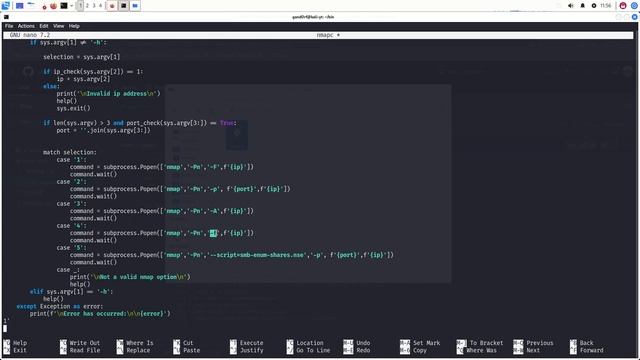Open the Kali applications menu
The image size is (640, 360).
click(x=5, y=6)
